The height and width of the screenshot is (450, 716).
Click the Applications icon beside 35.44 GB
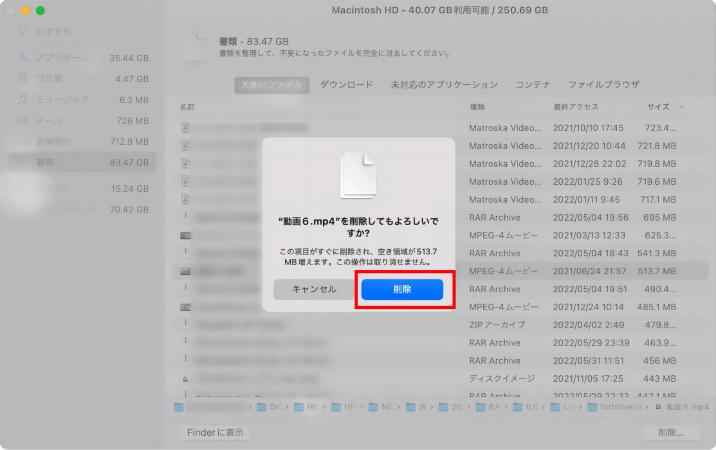click(22, 58)
